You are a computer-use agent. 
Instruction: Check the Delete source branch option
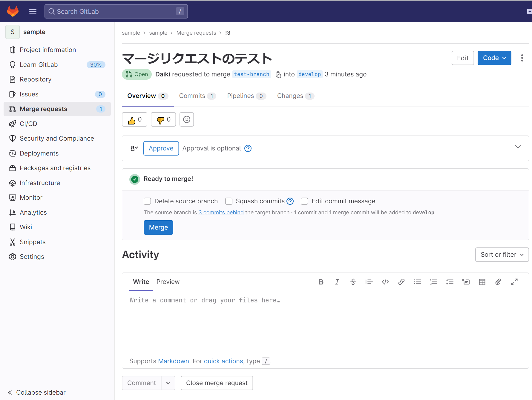point(147,201)
